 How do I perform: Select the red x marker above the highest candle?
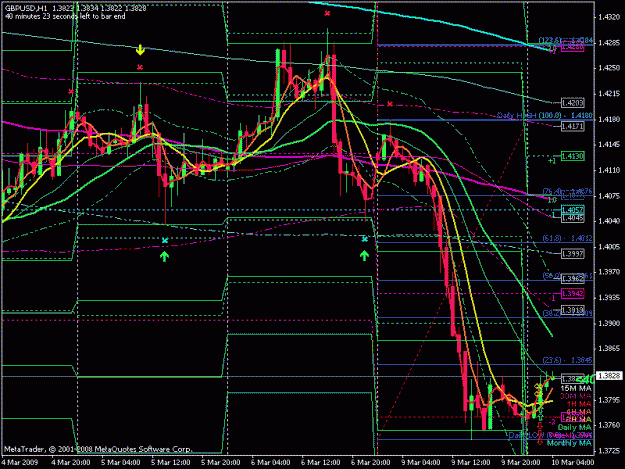pyautogui.click(x=327, y=14)
